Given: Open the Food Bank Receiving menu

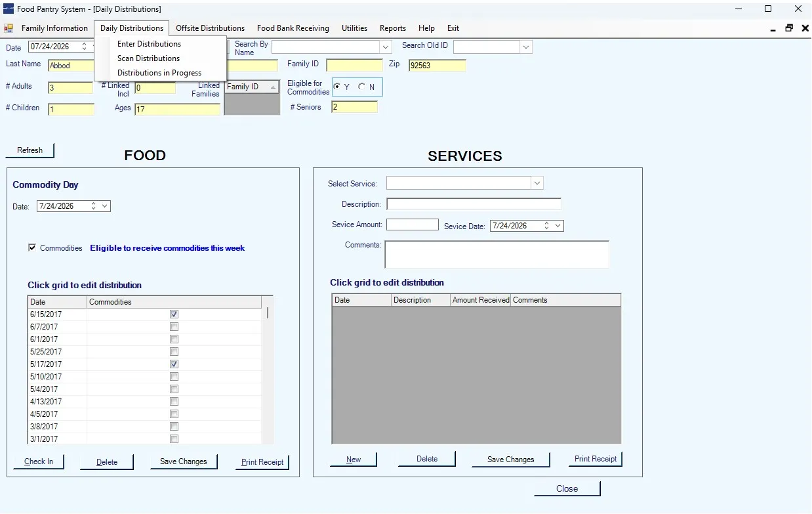Looking at the screenshot, I should [293, 28].
